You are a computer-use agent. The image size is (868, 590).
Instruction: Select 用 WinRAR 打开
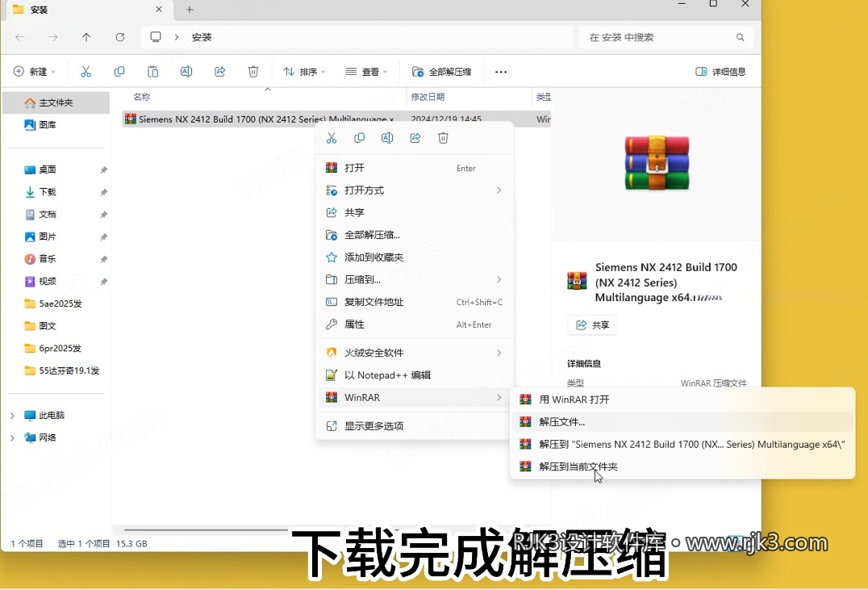click(682, 400)
